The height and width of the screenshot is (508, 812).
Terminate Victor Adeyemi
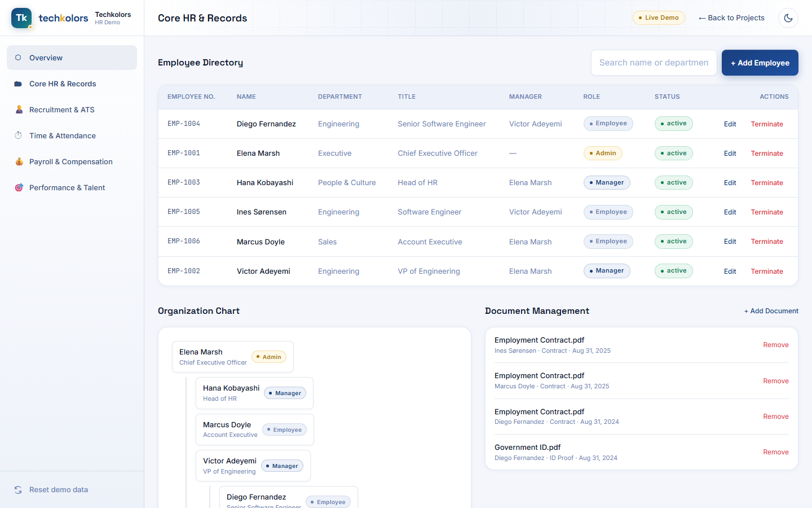767,271
